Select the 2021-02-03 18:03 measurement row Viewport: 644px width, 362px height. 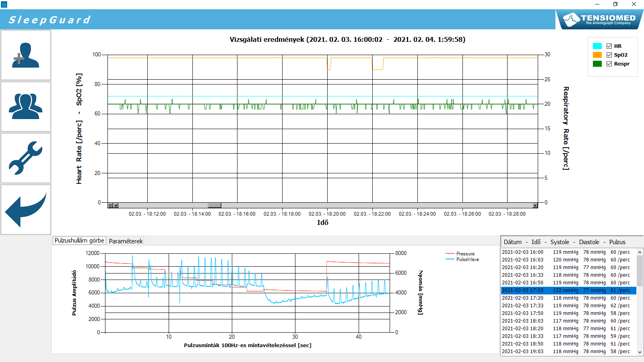pyautogui.click(x=568, y=321)
